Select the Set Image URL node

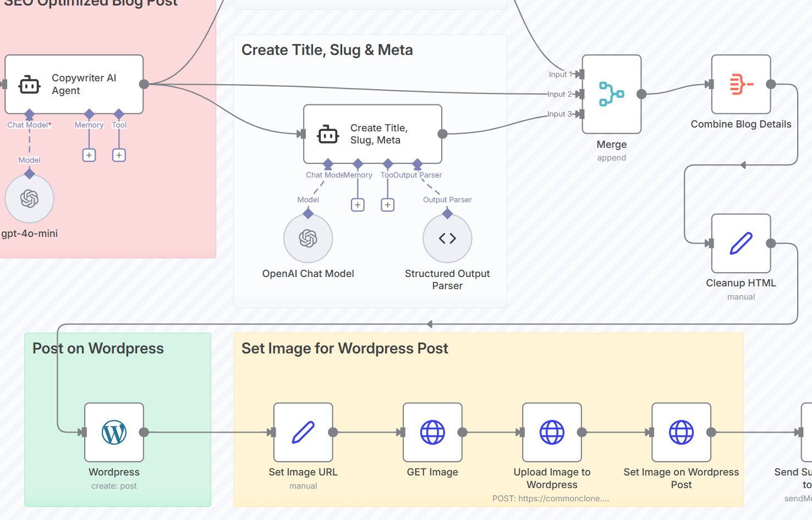pos(303,433)
